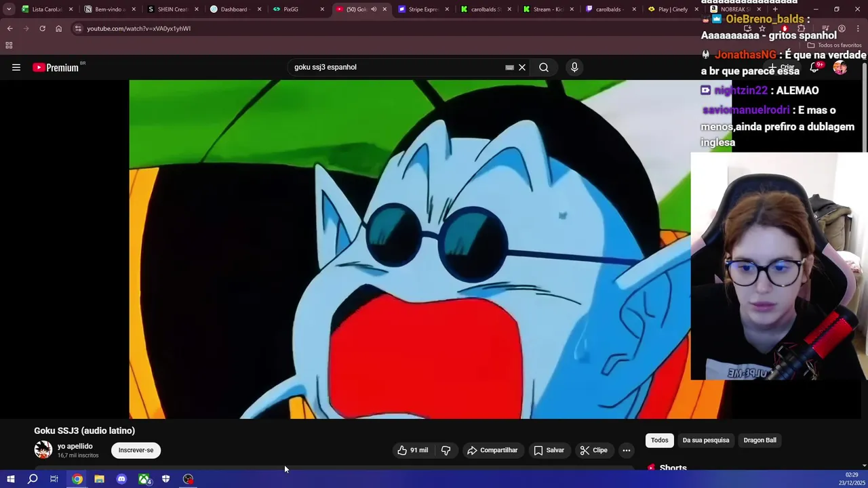Open the Shorts section heading
This screenshot has width=868, height=488.
click(673, 468)
